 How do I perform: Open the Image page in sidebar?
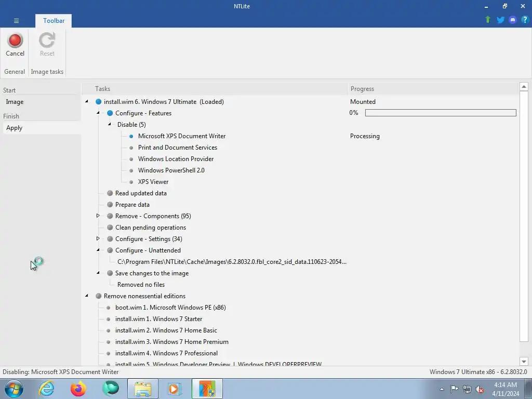(42, 102)
